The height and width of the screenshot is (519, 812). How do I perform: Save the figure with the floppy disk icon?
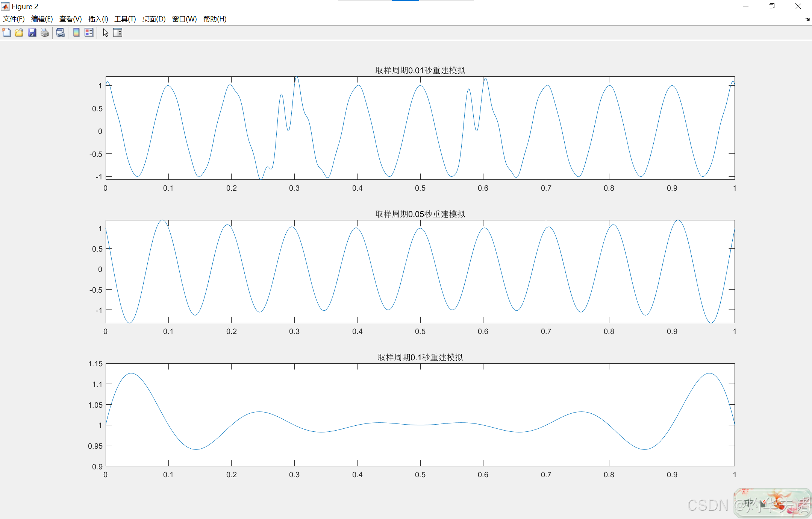click(x=32, y=33)
